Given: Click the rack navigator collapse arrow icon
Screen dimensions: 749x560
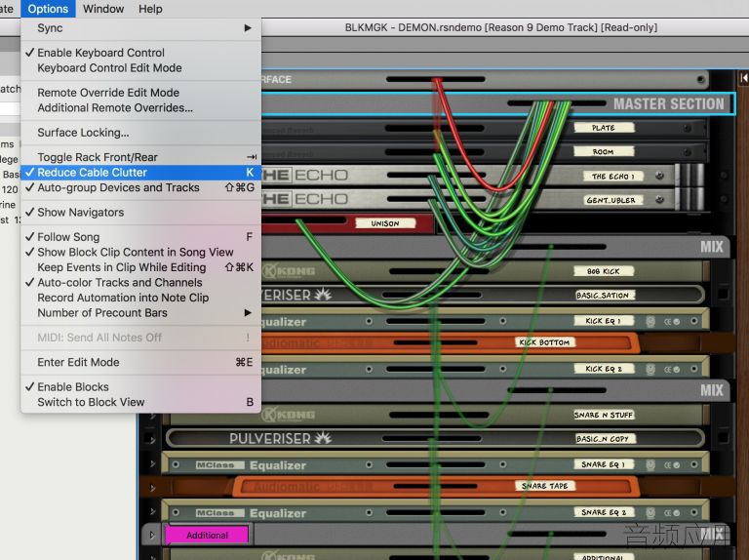Looking at the screenshot, I should point(743,78).
